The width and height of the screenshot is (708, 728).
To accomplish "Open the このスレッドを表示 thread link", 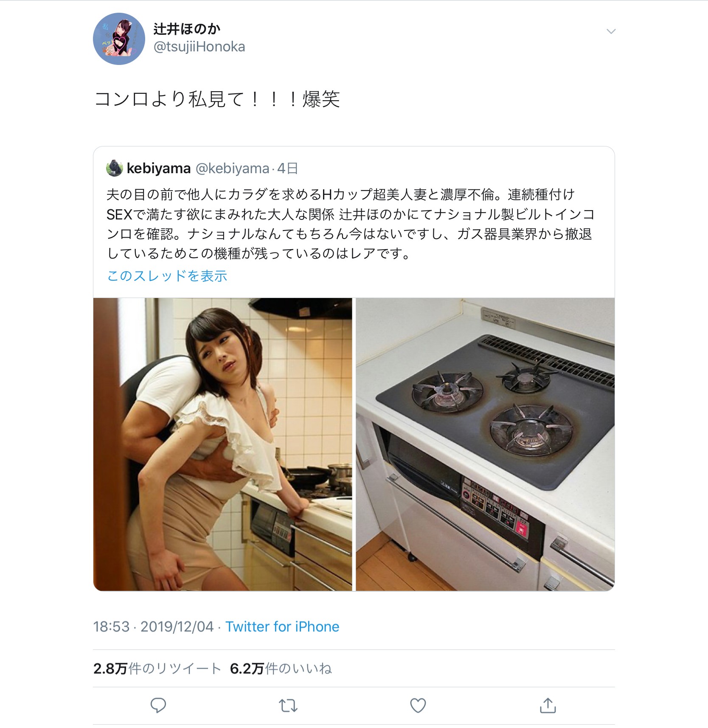I will (x=167, y=275).
